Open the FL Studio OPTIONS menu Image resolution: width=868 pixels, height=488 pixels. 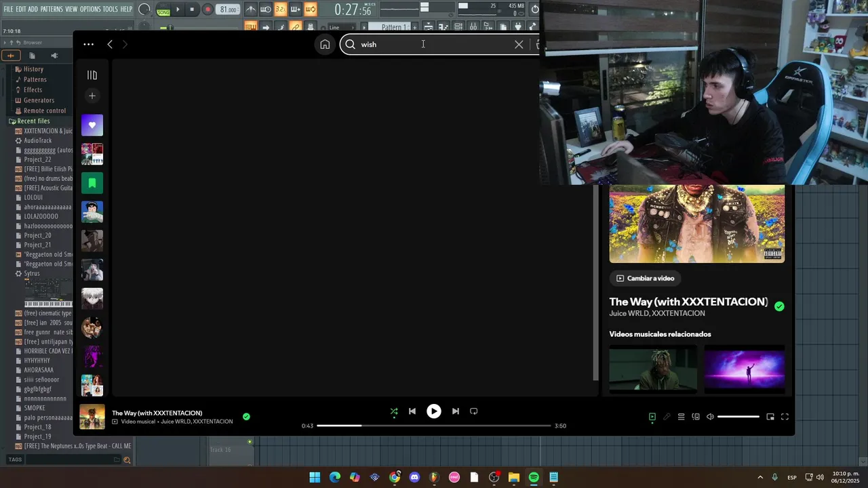pos(90,9)
